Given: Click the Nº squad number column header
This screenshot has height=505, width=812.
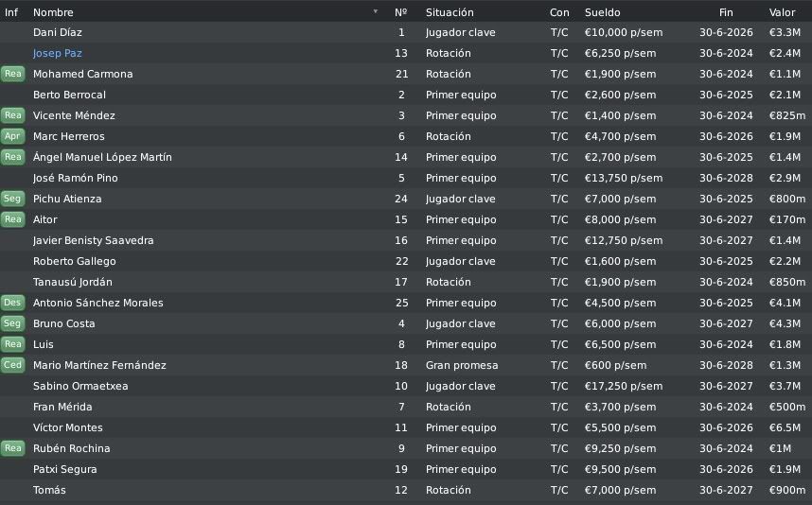Looking at the screenshot, I should pyautogui.click(x=401, y=12).
